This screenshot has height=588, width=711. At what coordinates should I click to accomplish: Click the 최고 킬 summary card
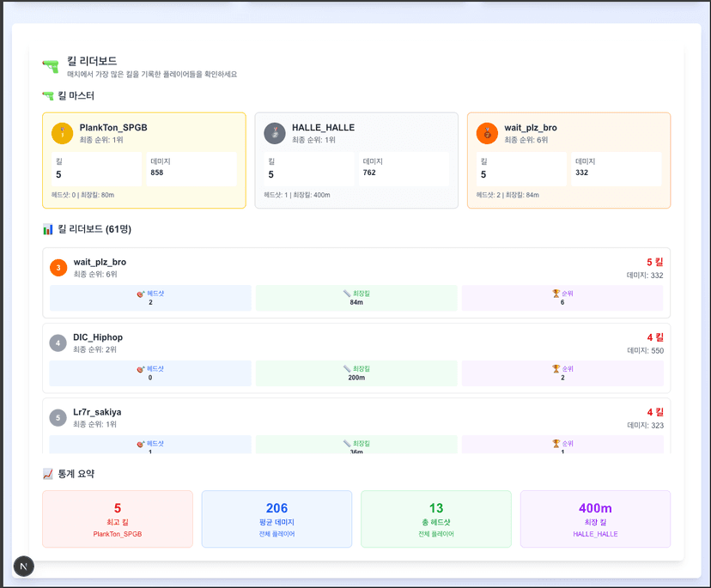coord(118,519)
